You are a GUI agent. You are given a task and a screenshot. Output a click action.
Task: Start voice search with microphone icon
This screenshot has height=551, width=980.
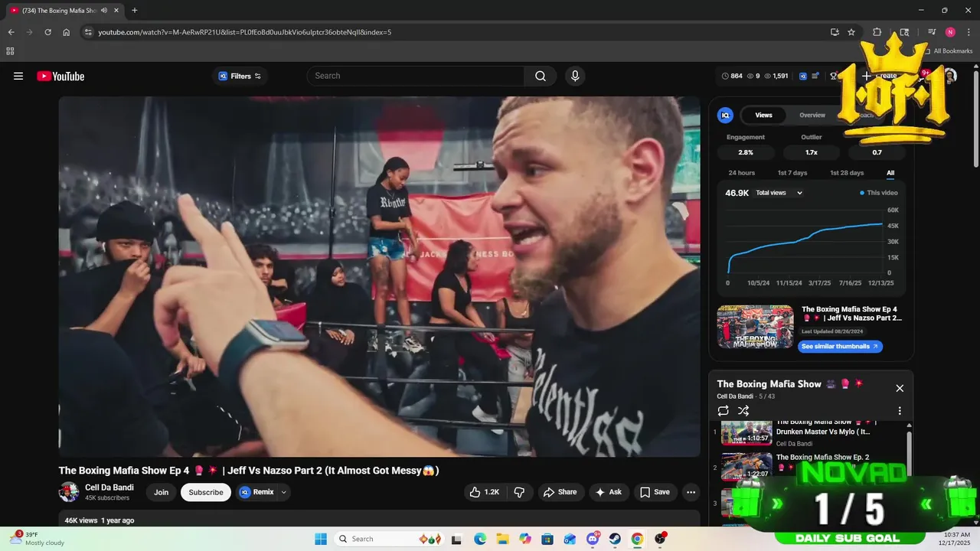click(575, 76)
